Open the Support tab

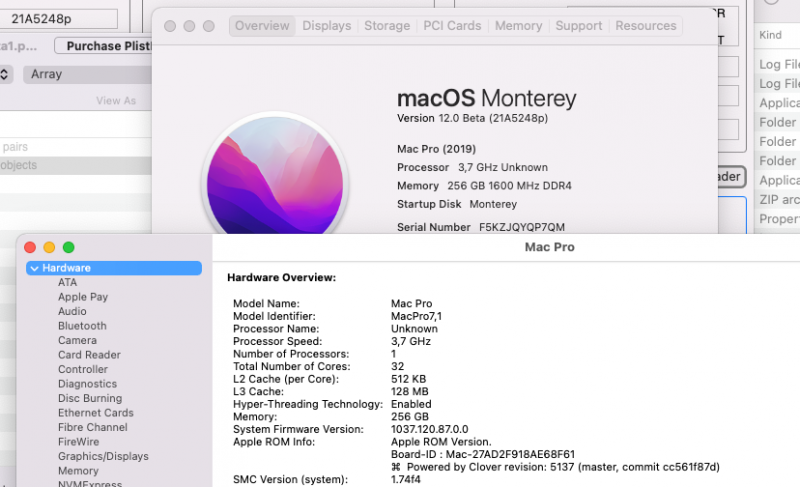tap(579, 25)
